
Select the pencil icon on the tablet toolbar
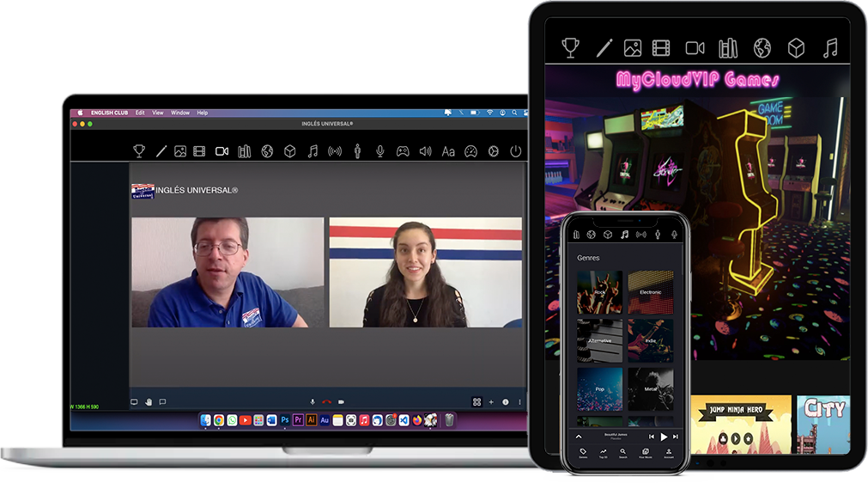(604, 48)
